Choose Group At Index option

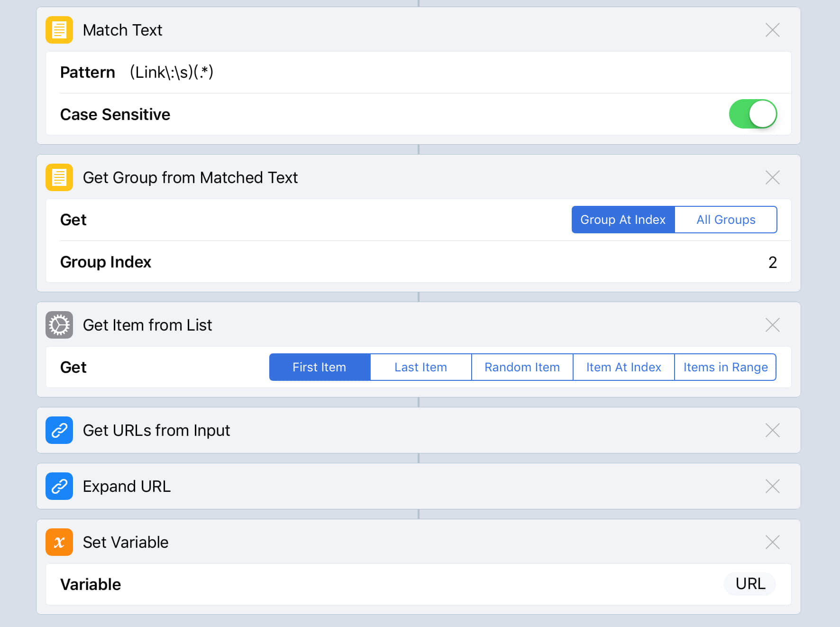pyautogui.click(x=623, y=220)
